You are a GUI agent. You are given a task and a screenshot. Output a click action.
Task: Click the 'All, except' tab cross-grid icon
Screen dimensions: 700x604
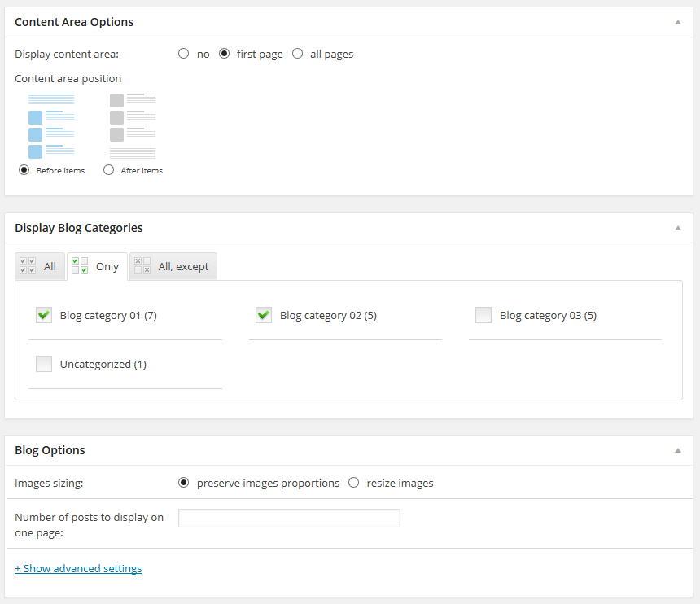[142, 266]
